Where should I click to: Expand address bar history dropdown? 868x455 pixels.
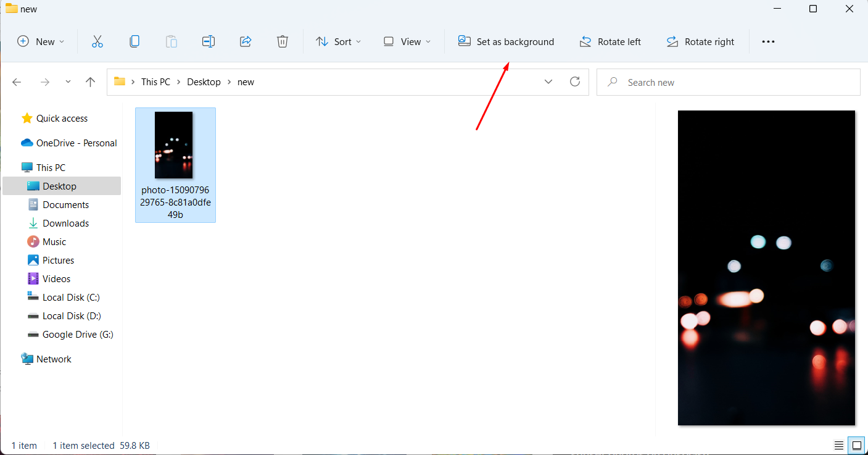click(548, 82)
